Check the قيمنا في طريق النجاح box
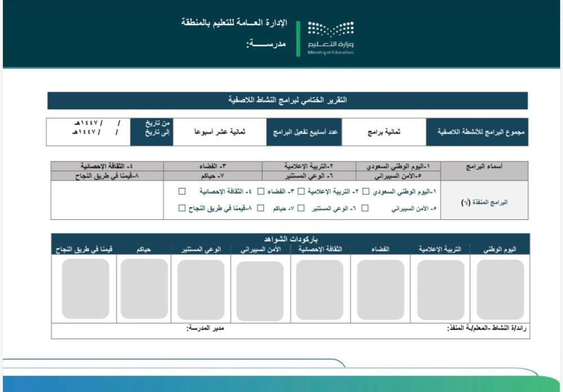 pos(182,209)
